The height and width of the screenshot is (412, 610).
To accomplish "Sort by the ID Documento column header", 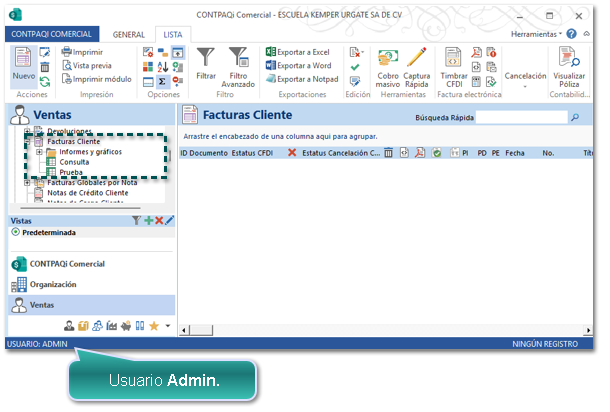I will (x=203, y=153).
